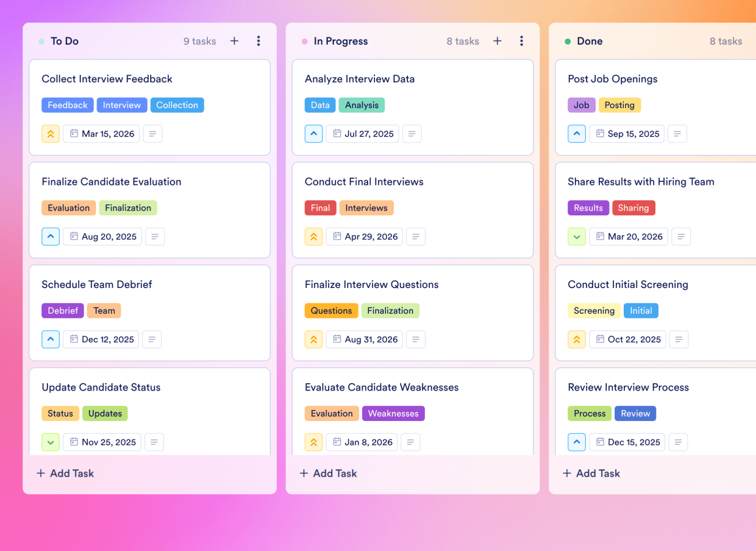
Task: Click the description icon on Analyze Interview Data
Action: tap(412, 134)
